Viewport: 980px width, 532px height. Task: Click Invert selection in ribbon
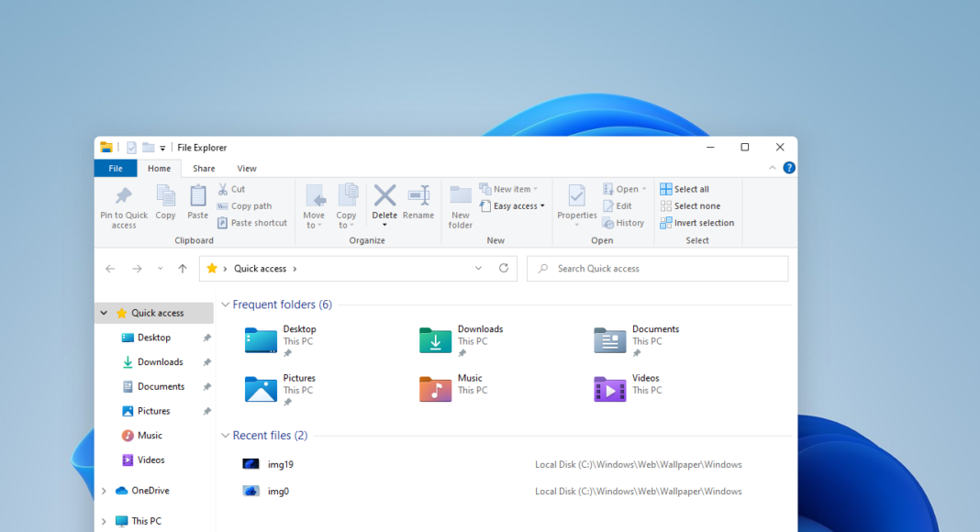coord(697,223)
